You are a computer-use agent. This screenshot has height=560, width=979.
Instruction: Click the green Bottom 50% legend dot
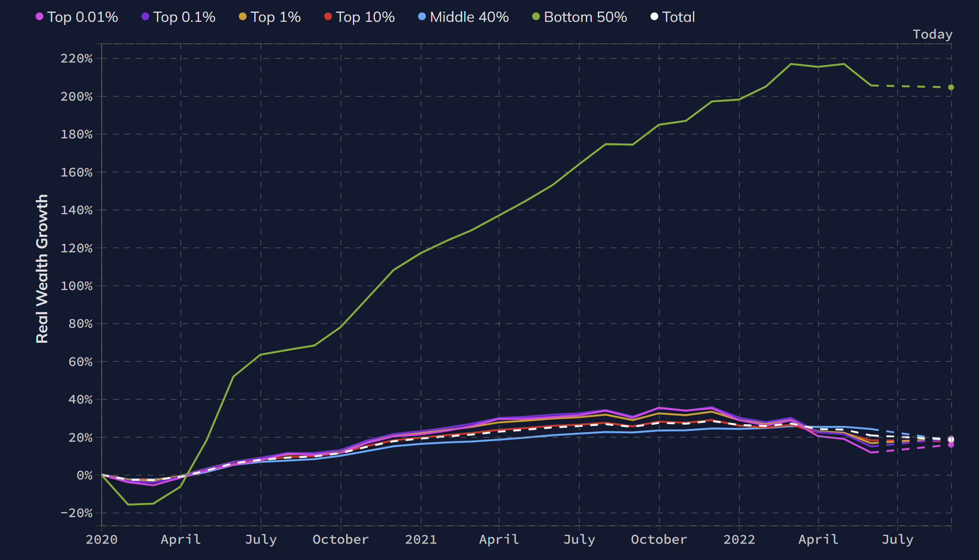(x=536, y=17)
